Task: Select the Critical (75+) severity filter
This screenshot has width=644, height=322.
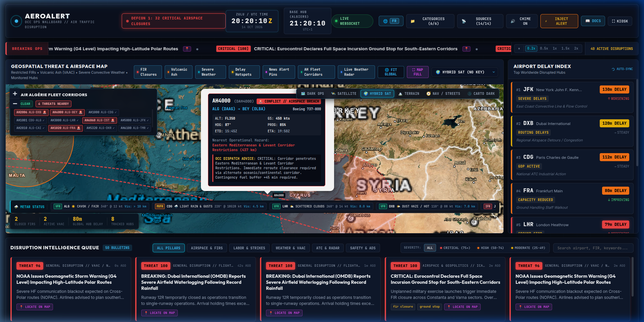Action: (x=455, y=248)
